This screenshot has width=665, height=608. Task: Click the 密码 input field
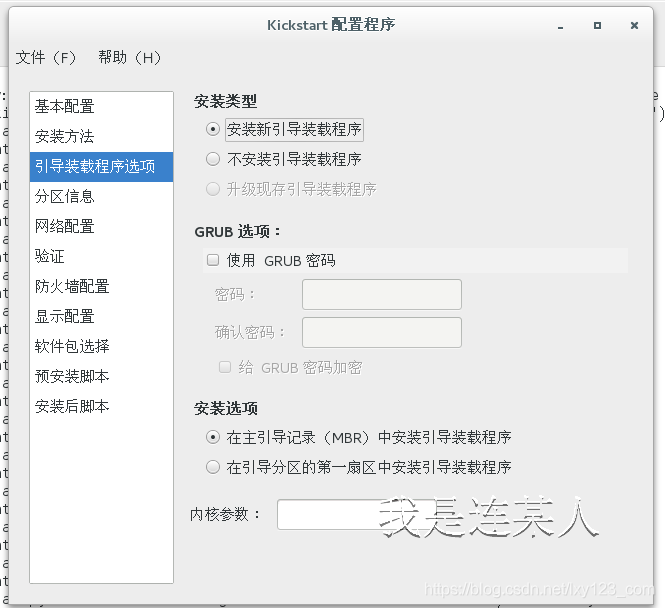(382, 294)
